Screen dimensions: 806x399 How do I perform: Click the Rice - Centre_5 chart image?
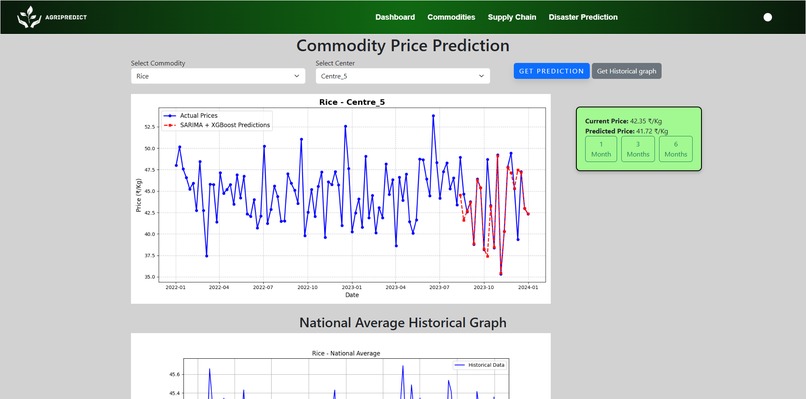pyautogui.click(x=341, y=199)
